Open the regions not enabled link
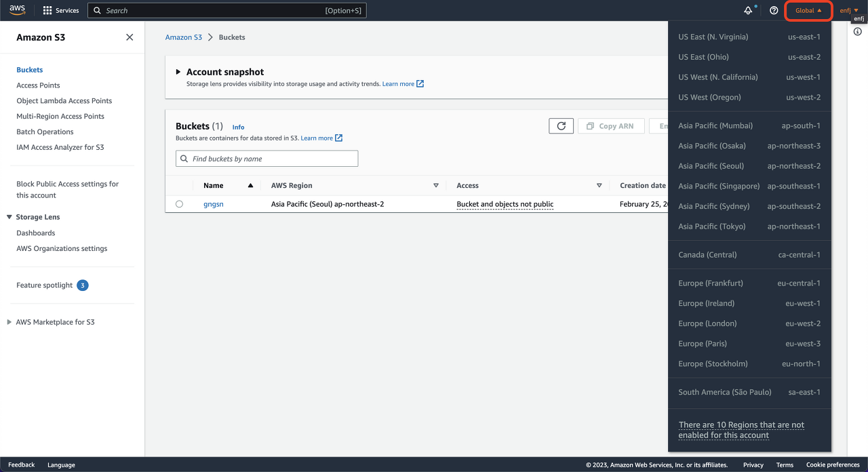Image resolution: width=868 pixels, height=472 pixels. point(741,430)
